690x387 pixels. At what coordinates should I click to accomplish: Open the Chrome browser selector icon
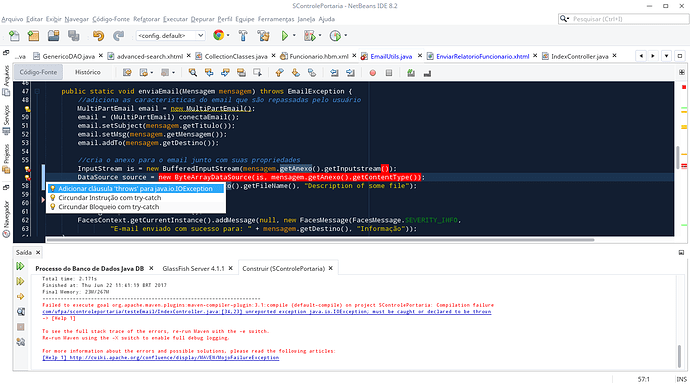click(x=218, y=35)
